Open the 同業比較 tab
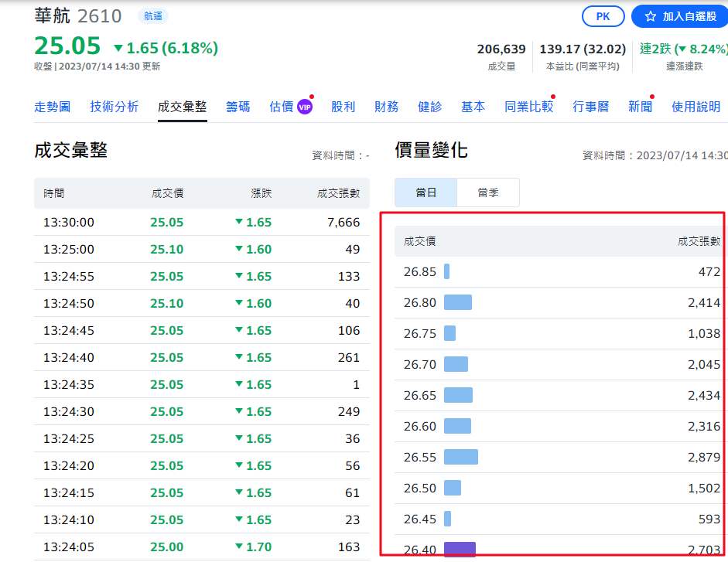Screen dimensions: 728x562 (529, 107)
